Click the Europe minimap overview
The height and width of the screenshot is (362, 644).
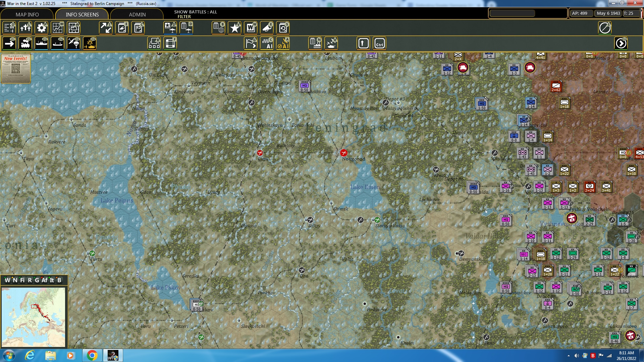34,317
